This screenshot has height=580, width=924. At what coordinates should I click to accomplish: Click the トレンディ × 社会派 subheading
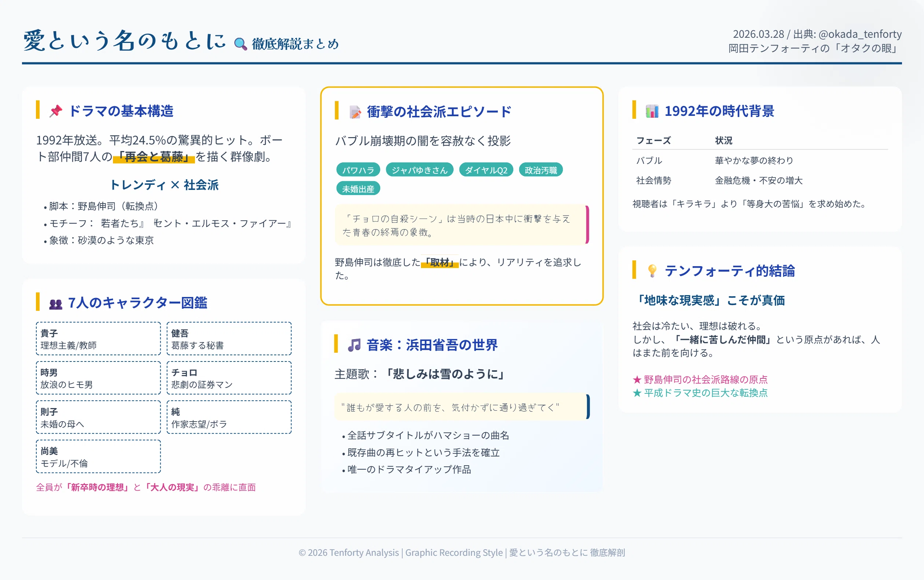(x=164, y=185)
